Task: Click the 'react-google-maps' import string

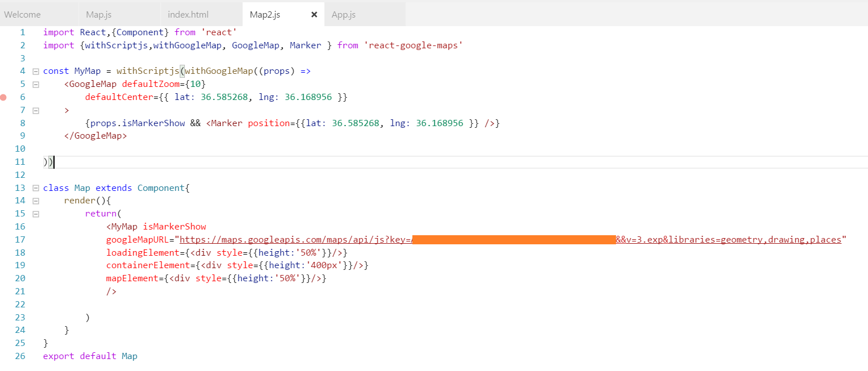Action: pyautogui.click(x=414, y=45)
